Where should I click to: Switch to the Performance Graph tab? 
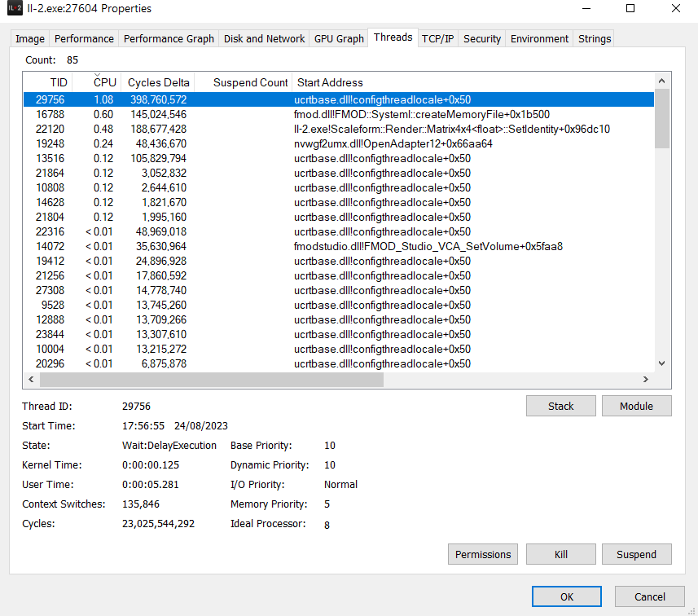[169, 39]
